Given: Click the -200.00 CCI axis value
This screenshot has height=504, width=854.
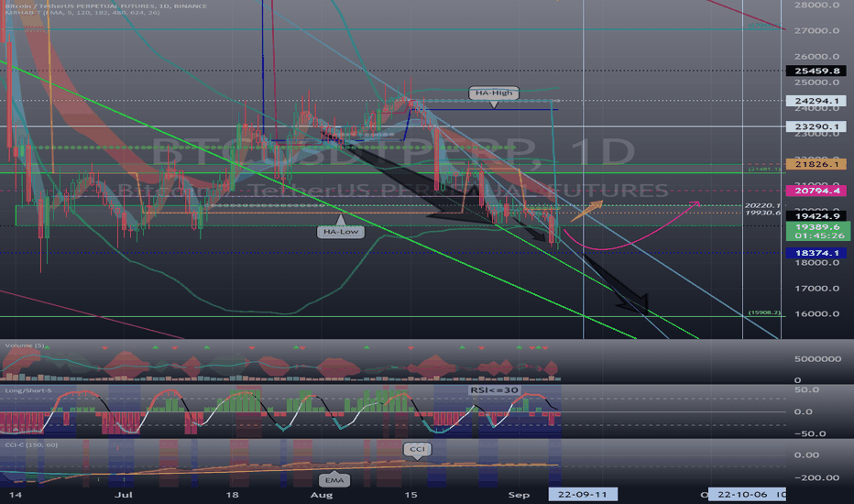Looking at the screenshot, I should tap(816, 477).
